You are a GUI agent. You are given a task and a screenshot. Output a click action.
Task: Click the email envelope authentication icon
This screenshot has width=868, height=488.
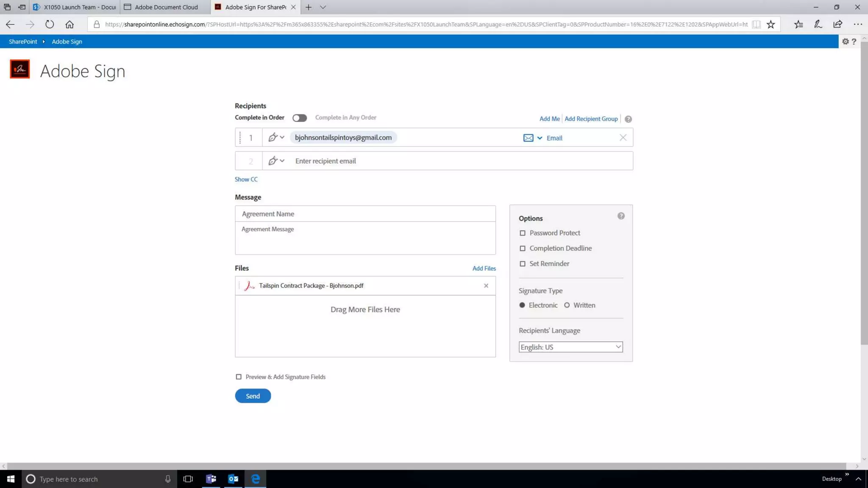click(528, 138)
